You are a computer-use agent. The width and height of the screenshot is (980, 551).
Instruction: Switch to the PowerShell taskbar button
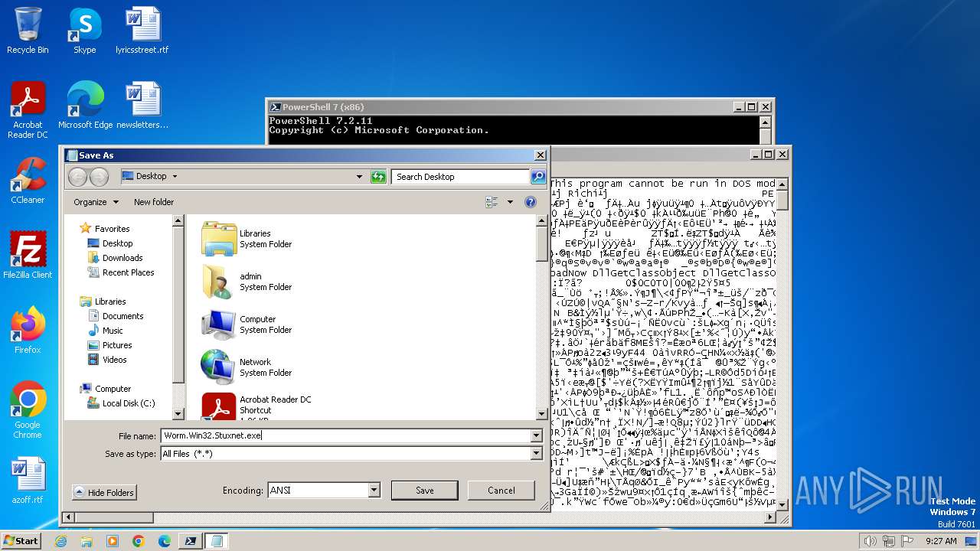191,541
